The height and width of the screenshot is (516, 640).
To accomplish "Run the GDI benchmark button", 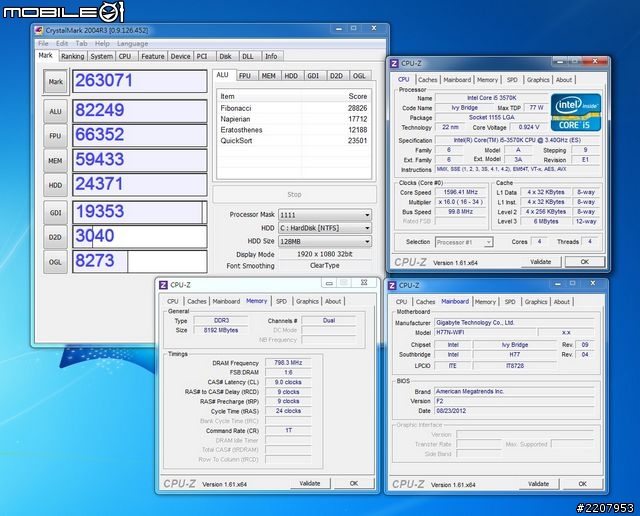I will (x=56, y=213).
